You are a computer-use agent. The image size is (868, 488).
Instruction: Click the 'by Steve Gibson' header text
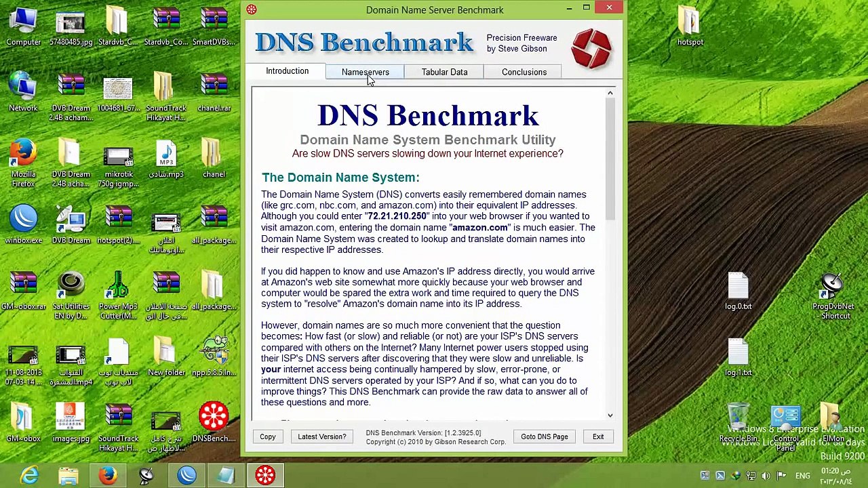point(517,49)
